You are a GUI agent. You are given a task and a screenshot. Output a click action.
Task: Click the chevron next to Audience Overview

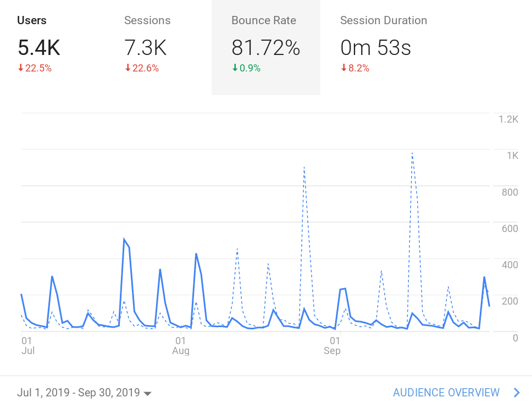point(517,393)
